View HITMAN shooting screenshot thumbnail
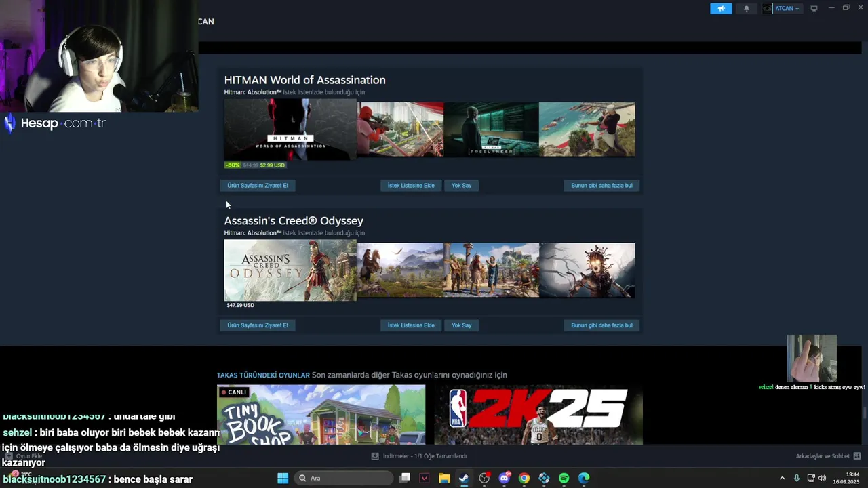The width and height of the screenshot is (868, 488). point(400,129)
